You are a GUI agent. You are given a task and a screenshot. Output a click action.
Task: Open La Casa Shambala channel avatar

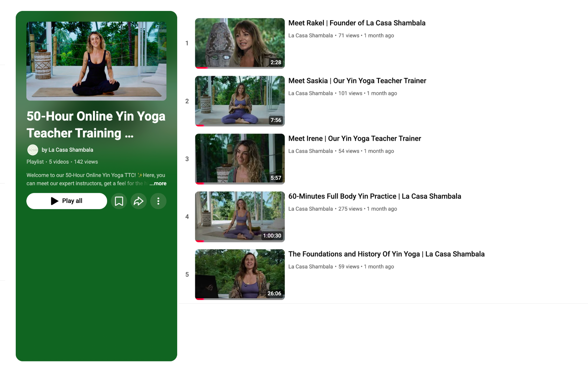(32, 150)
